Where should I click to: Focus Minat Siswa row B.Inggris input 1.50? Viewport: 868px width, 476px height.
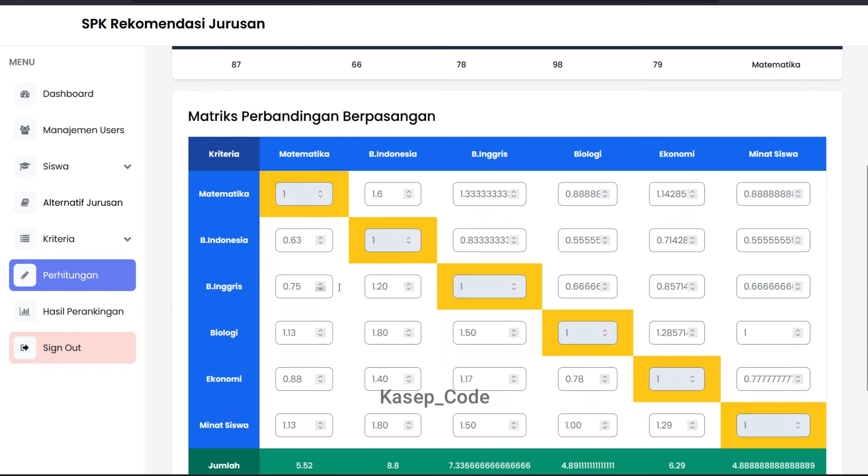[x=489, y=425]
